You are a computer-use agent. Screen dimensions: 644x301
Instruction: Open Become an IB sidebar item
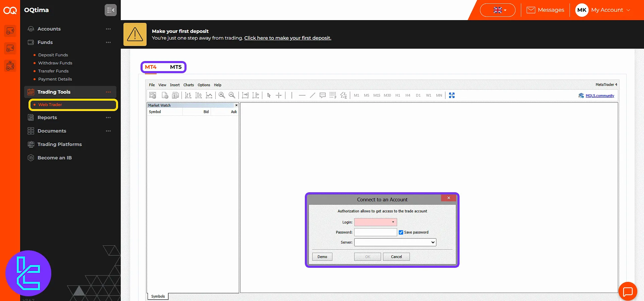[x=54, y=158]
